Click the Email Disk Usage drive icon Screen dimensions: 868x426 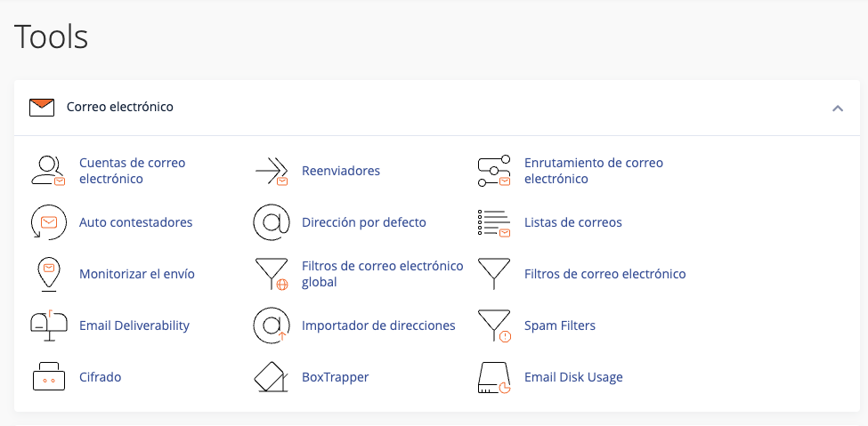[x=493, y=377]
